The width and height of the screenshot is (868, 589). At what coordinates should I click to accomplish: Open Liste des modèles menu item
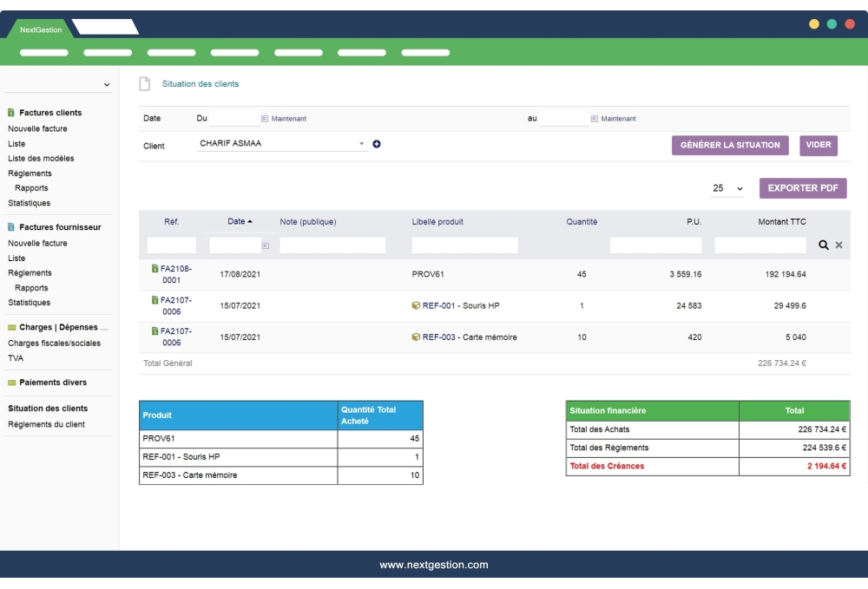tap(41, 159)
